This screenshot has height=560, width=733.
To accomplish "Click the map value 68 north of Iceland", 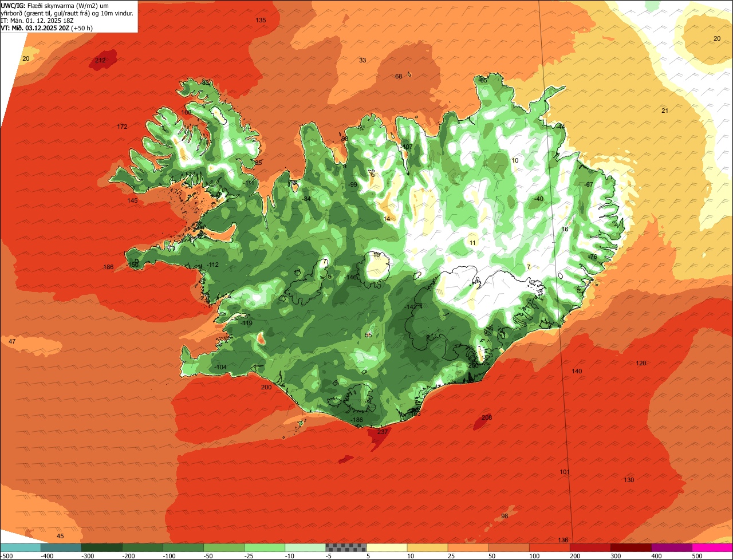I will [x=399, y=77].
